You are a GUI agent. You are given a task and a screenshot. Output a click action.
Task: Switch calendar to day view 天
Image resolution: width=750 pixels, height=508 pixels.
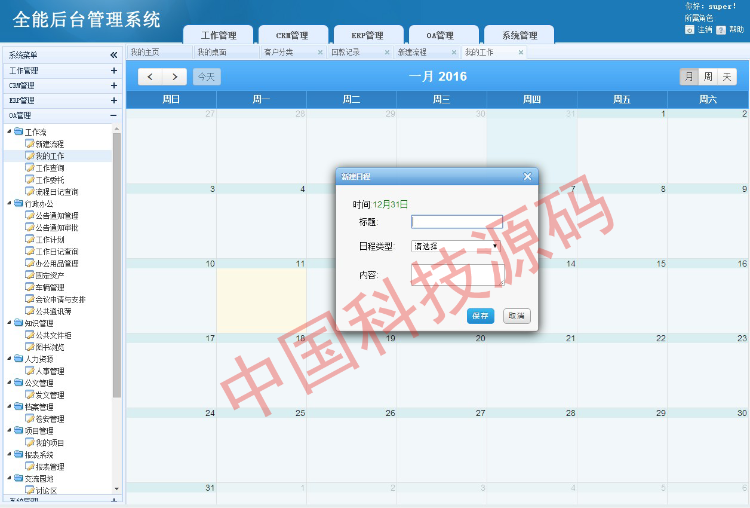(x=727, y=77)
